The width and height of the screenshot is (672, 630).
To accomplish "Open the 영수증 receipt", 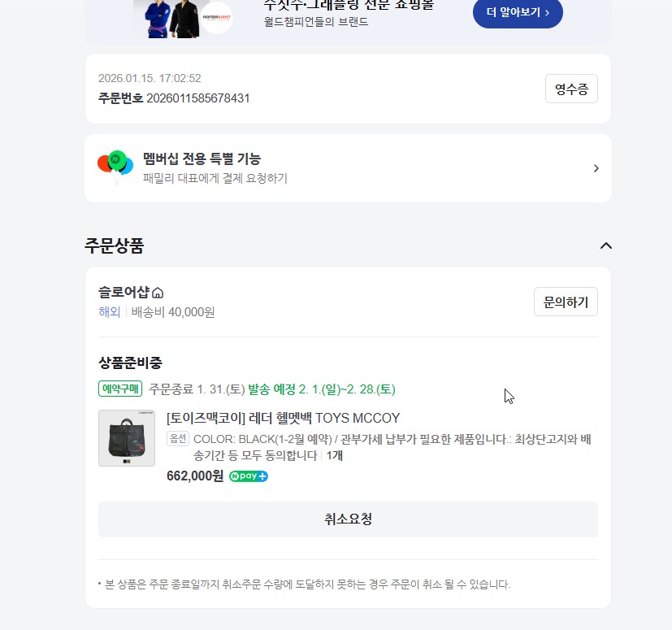I will (x=571, y=89).
